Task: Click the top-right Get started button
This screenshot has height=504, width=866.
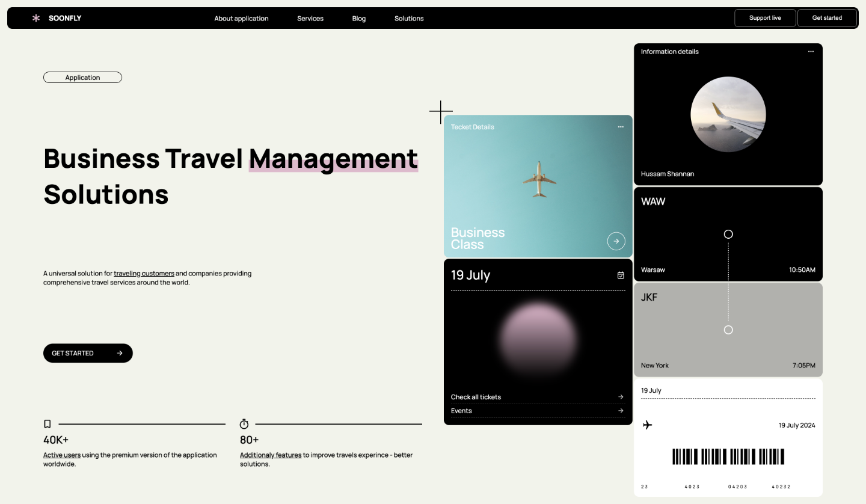Action: pyautogui.click(x=827, y=18)
